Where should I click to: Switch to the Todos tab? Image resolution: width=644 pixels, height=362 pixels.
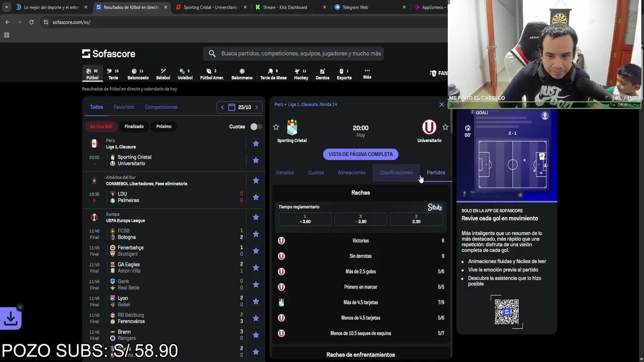[96, 107]
